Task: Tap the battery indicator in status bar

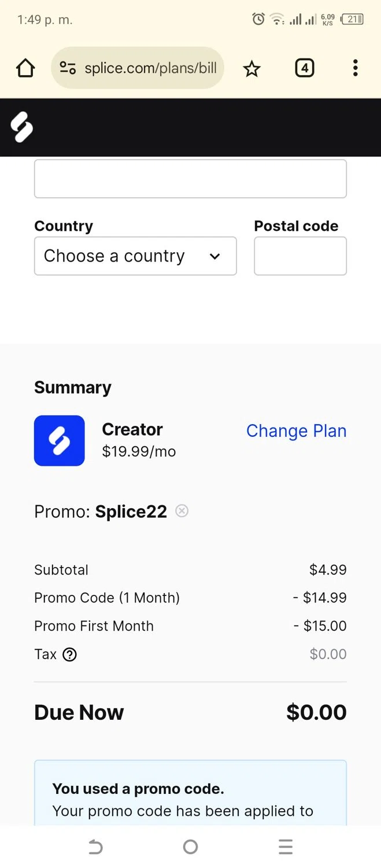Action: [x=352, y=19]
